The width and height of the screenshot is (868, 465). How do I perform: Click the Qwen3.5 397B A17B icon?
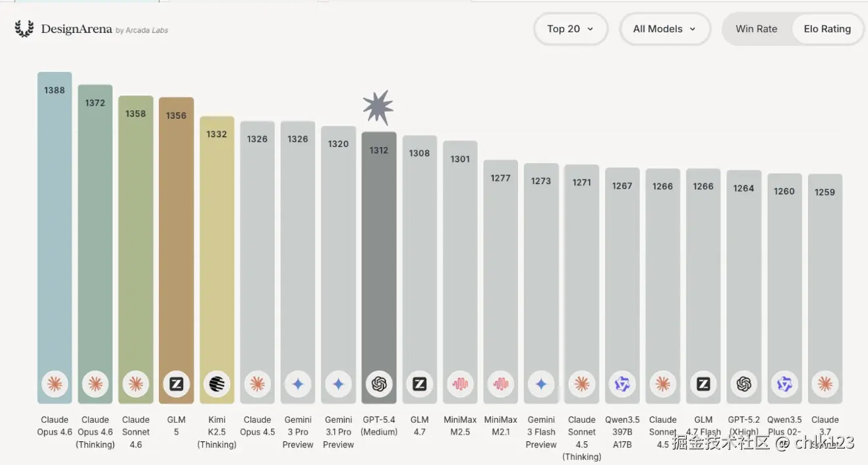click(x=622, y=384)
